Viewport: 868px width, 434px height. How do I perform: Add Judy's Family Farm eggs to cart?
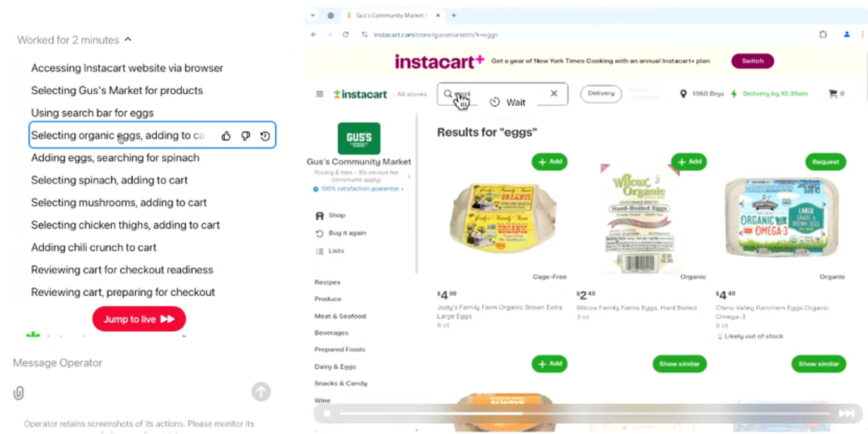click(x=549, y=162)
